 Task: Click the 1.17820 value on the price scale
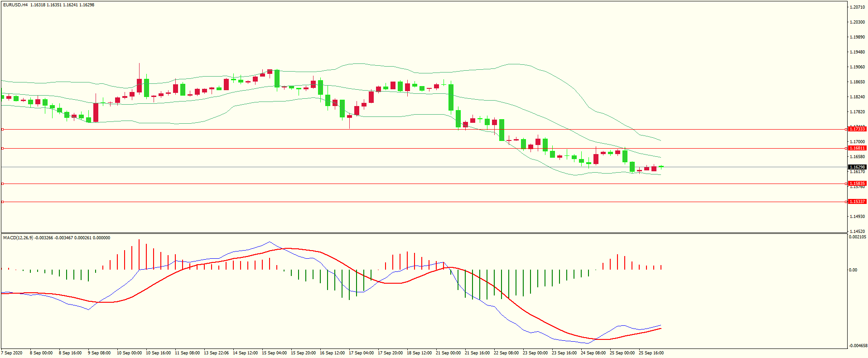coord(857,112)
